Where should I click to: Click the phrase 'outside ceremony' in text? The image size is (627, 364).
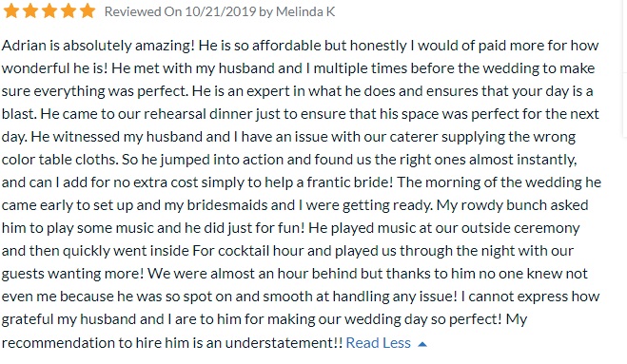(x=520, y=228)
